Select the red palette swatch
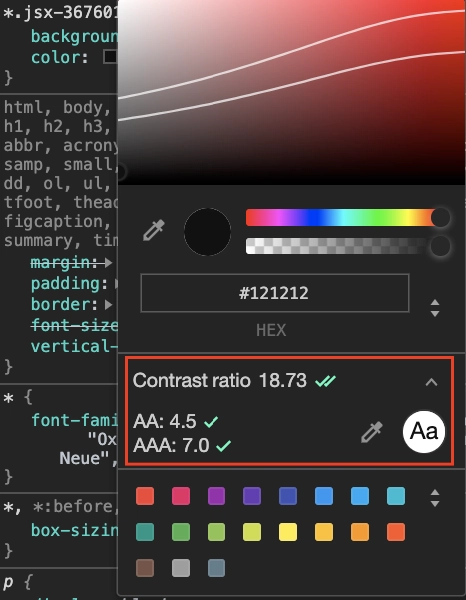466x600 pixels. [x=145, y=496]
